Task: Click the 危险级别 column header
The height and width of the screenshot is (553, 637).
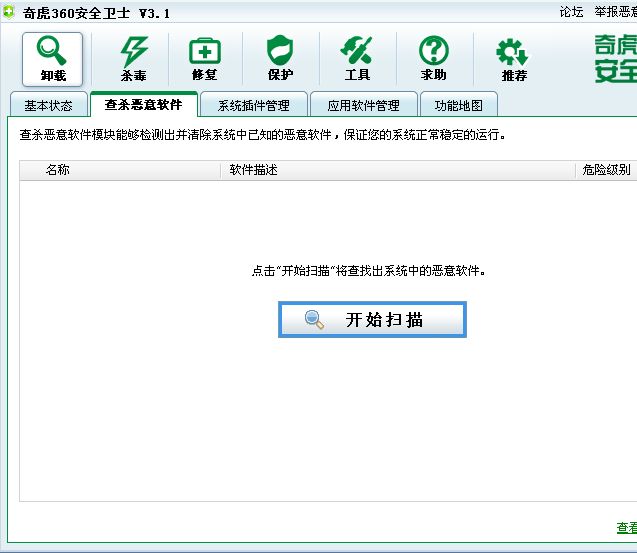Action: tap(606, 170)
